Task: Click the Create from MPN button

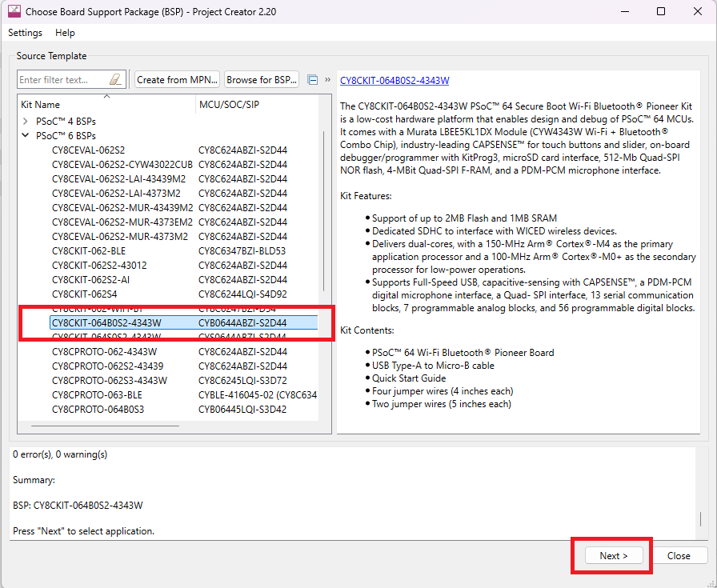Action: [177, 79]
